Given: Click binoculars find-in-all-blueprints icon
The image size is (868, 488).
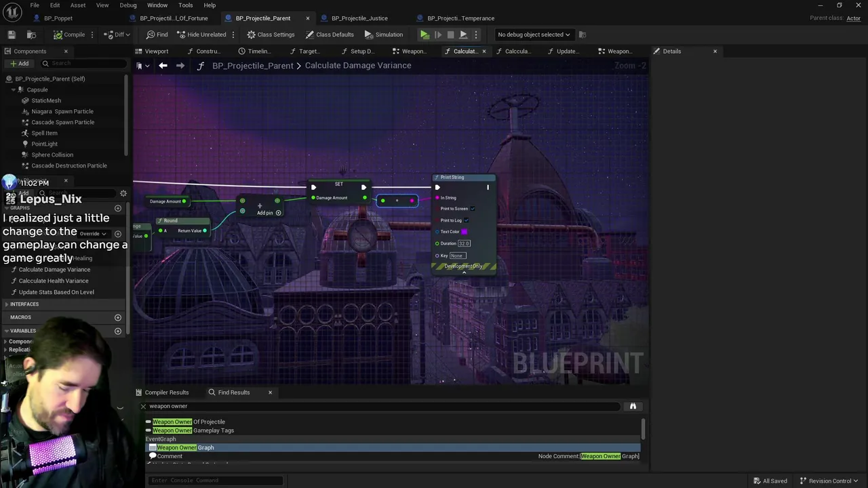Looking at the screenshot, I should click(x=633, y=406).
